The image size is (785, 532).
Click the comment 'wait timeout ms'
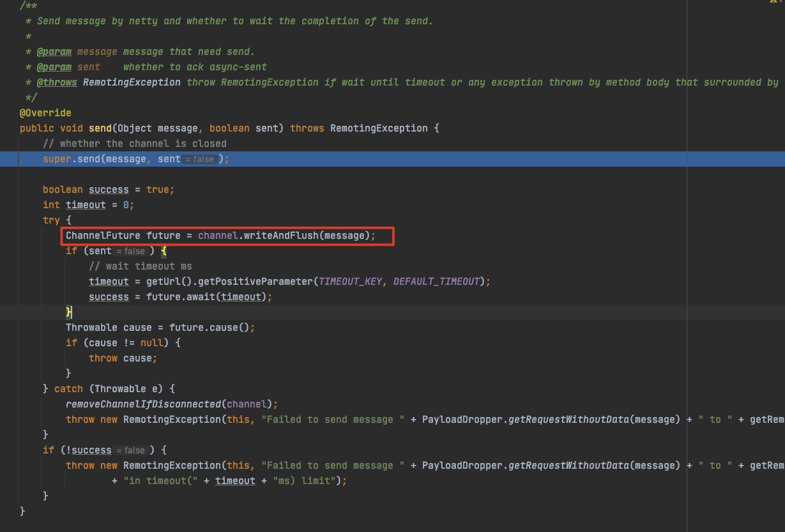[x=141, y=266]
